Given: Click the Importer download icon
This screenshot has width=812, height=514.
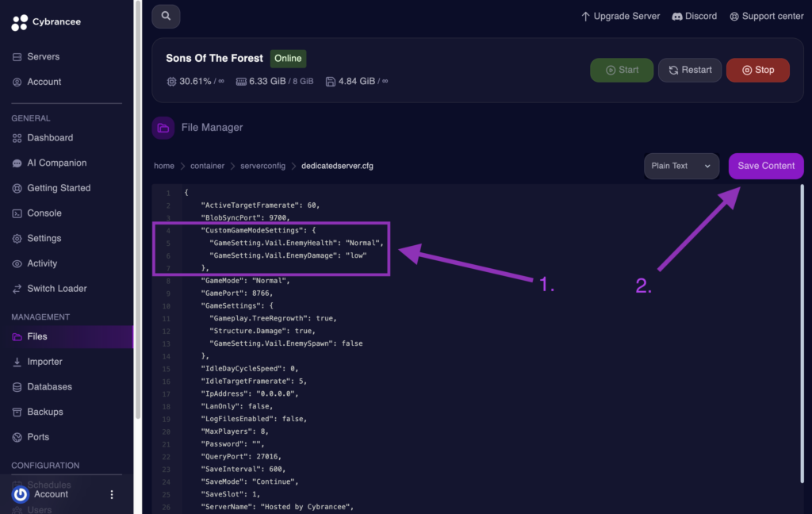Looking at the screenshot, I should point(17,362).
